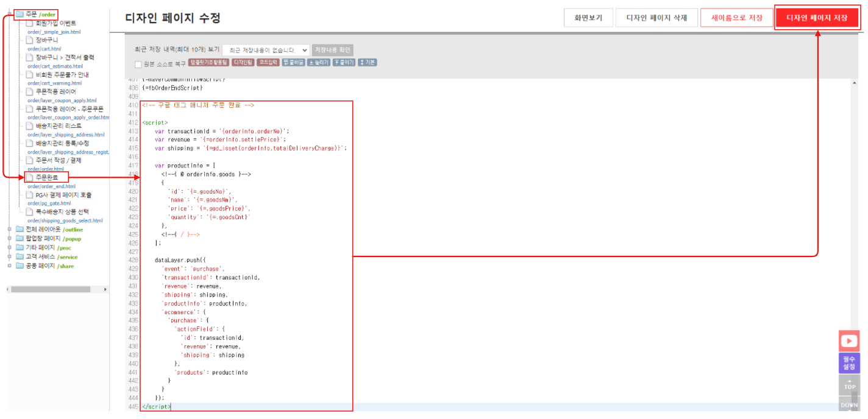Open the 디자인팁 help button

(x=243, y=62)
